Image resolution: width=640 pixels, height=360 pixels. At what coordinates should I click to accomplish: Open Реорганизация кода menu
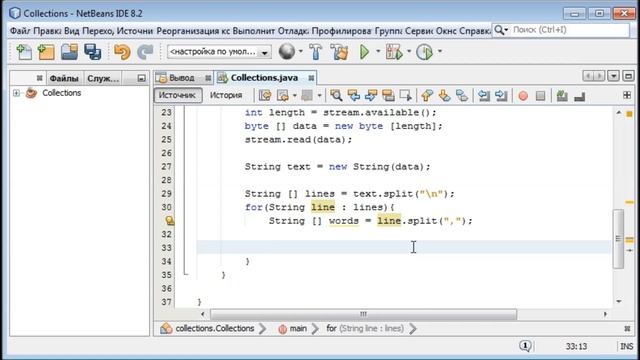[x=193, y=31]
